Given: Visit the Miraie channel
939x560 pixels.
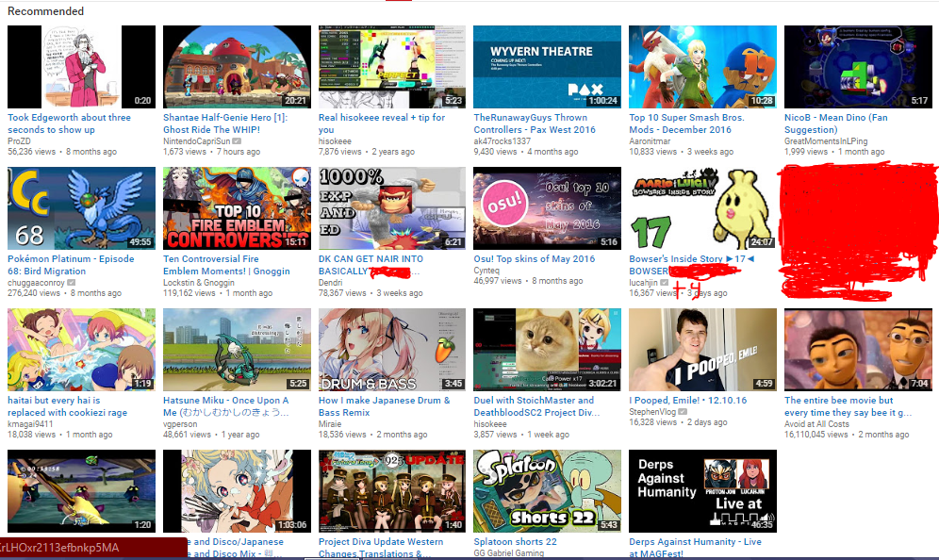Looking at the screenshot, I should click(x=330, y=424).
